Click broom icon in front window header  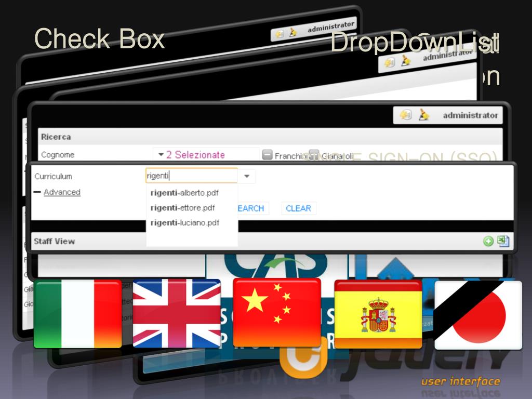pos(423,115)
